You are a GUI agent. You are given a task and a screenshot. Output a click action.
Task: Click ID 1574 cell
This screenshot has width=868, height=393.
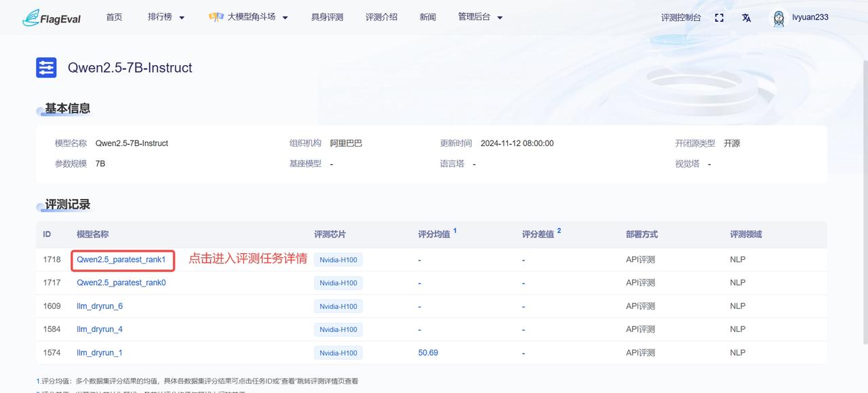click(52, 352)
